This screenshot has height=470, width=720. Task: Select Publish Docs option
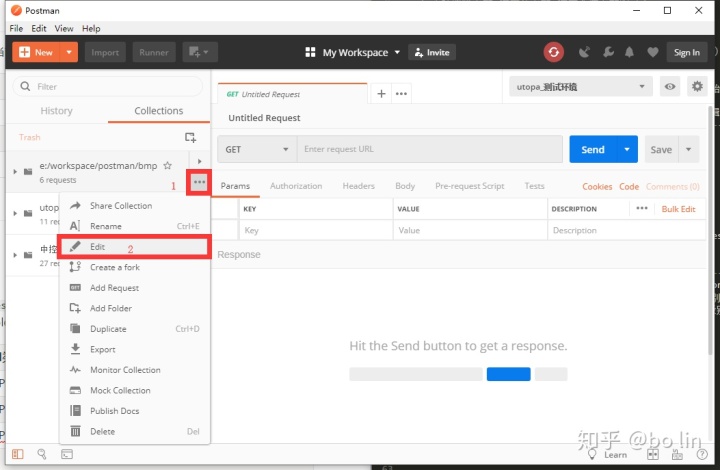pos(135,411)
